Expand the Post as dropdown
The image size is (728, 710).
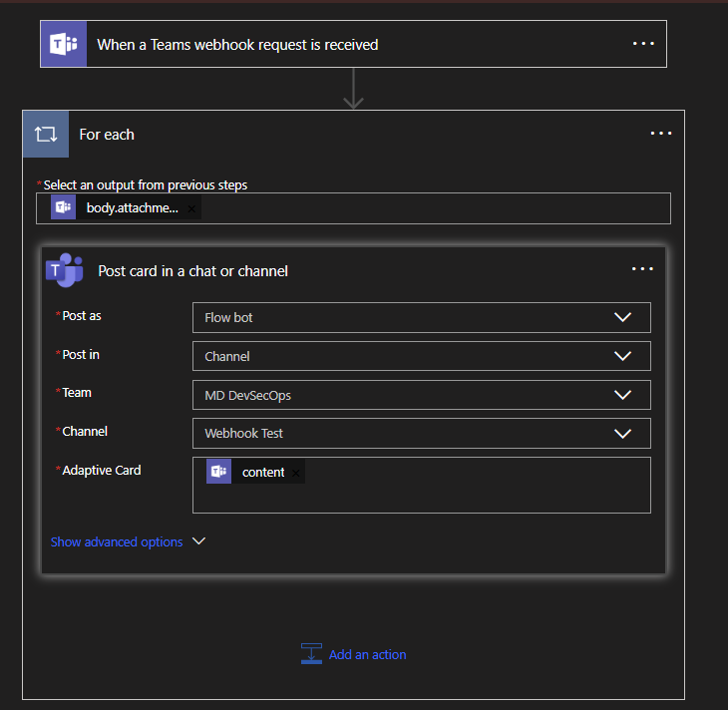[622, 317]
